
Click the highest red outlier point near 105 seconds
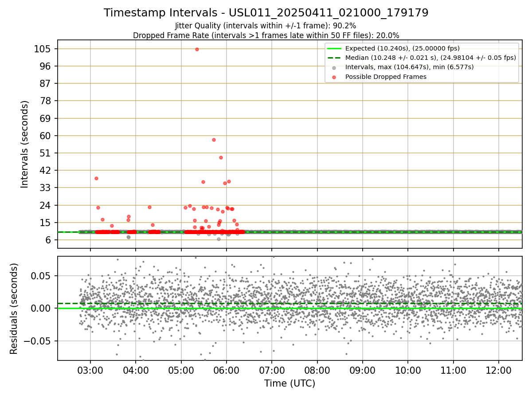[x=197, y=49]
